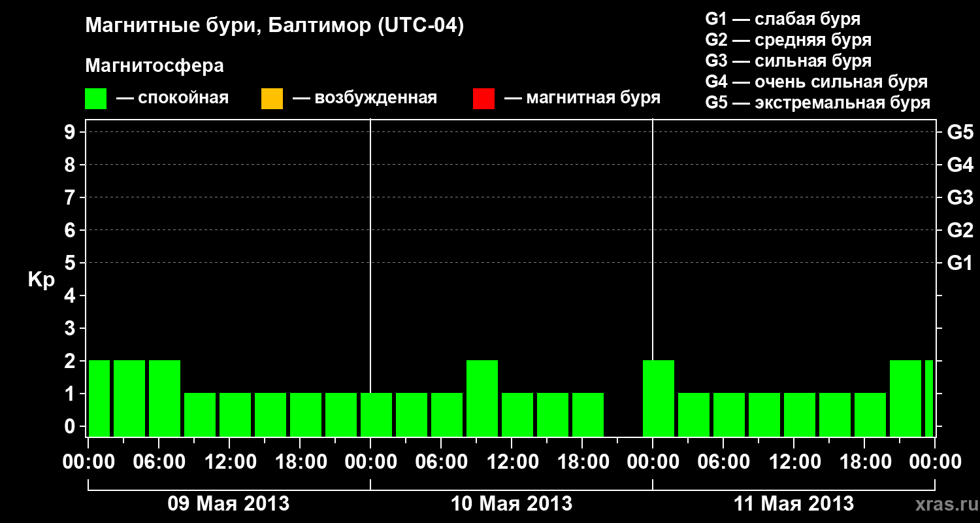Click the red 'магнитная буря' legend swatch
980x523 pixels.
pos(483,99)
